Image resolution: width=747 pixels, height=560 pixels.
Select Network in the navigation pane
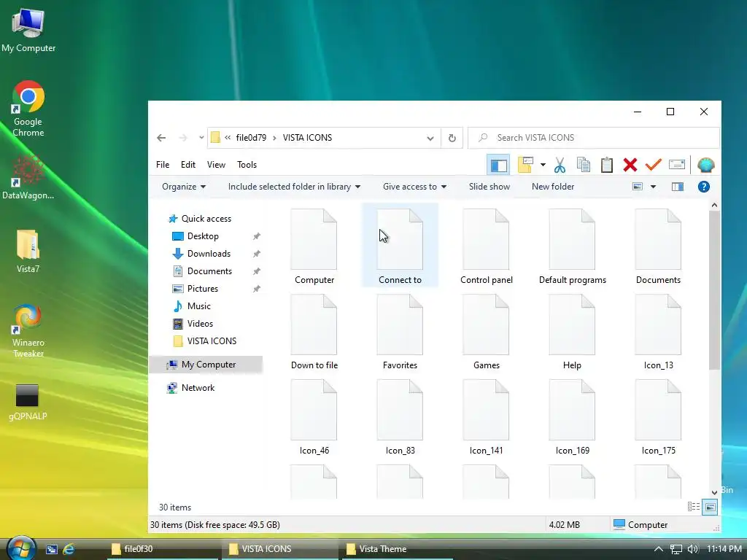[x=198, y=388]
